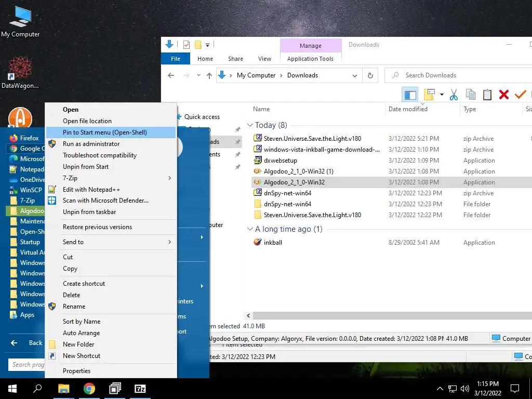Open File Explorer from taskbar

[63, 389]
